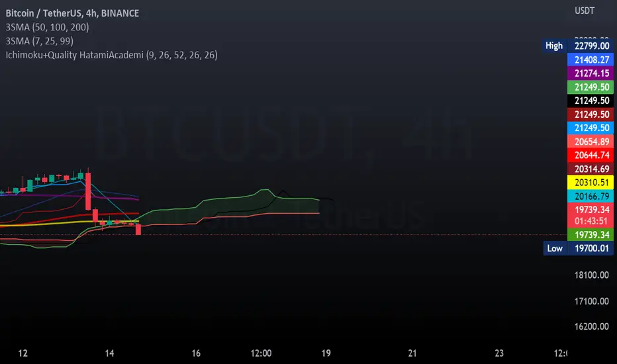The image size is (617, 364).
Task: Click the 18100.00 price scale tick
Action: pyautogui.click(x=591, y=275)
